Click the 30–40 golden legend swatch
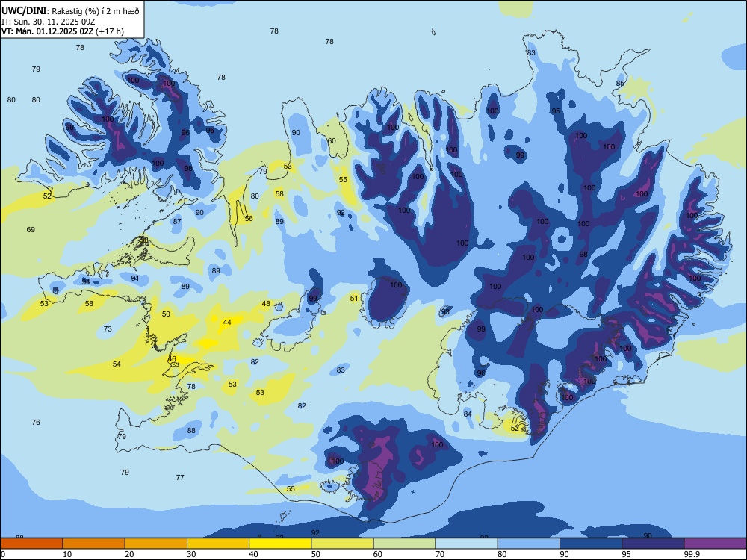This screenshot has height=560, width=747. point(218,544)
